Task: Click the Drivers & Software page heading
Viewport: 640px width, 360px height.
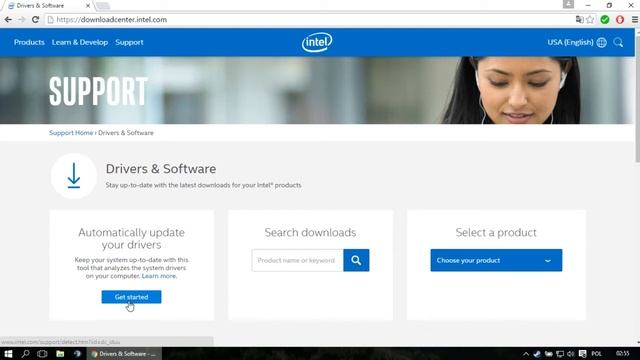Action: (161, 169)
